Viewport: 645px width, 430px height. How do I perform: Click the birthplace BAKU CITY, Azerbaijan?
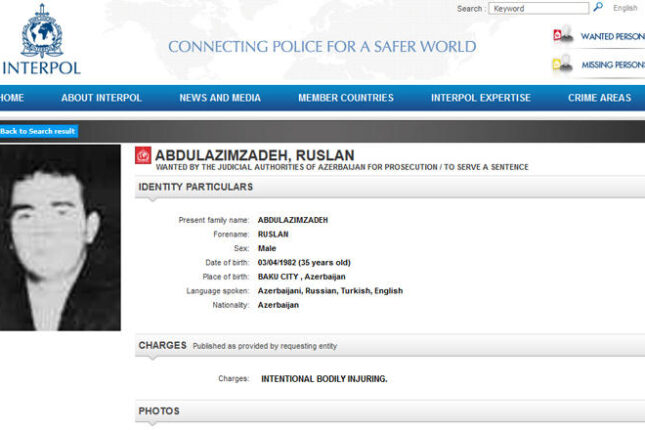302,277
